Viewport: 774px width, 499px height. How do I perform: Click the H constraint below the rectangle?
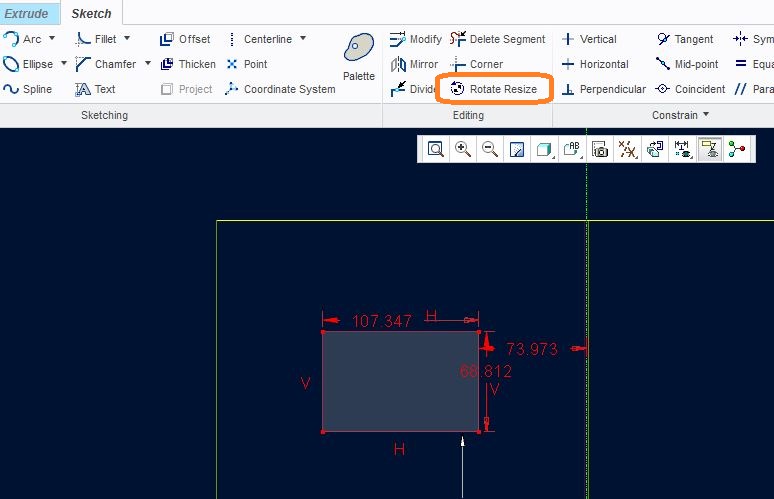[399, 449]
